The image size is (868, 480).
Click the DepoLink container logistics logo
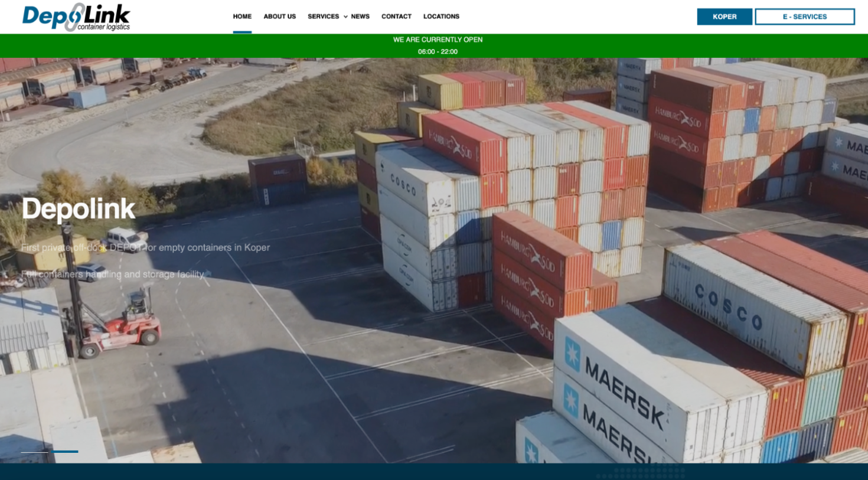(76, 17)
